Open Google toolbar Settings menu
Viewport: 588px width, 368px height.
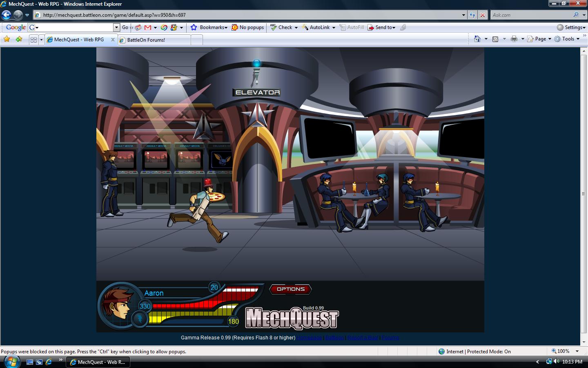coord(571,27)
